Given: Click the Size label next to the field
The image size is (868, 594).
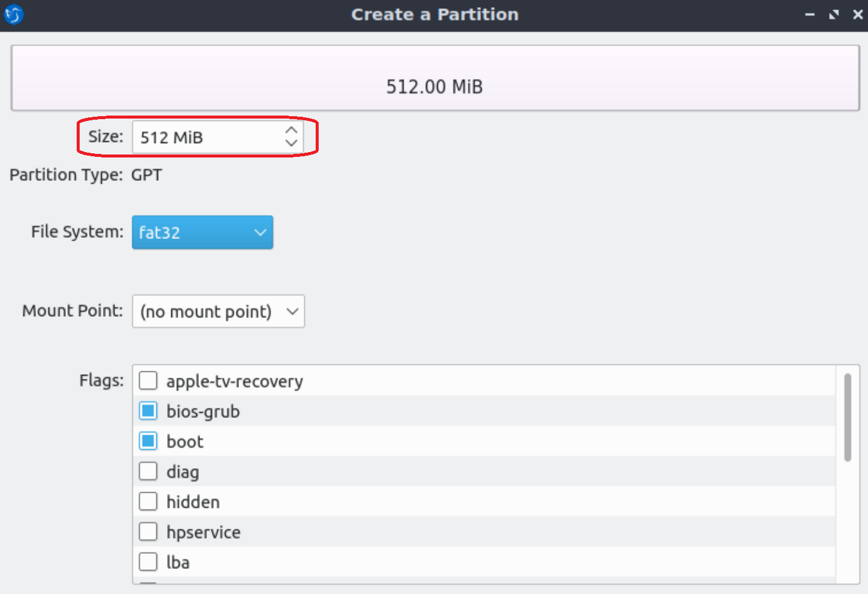Looking at the screenshot, I should click(105, 137).
